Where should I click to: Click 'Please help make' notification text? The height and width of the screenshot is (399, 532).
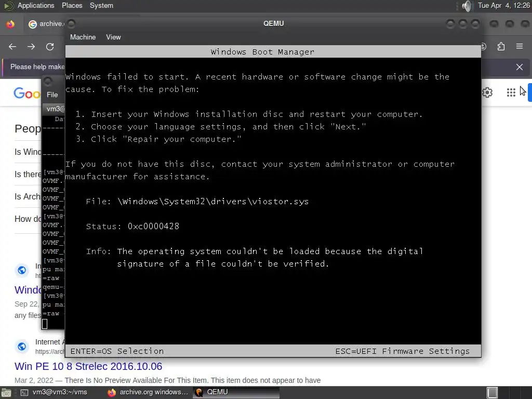pos(37,67)
